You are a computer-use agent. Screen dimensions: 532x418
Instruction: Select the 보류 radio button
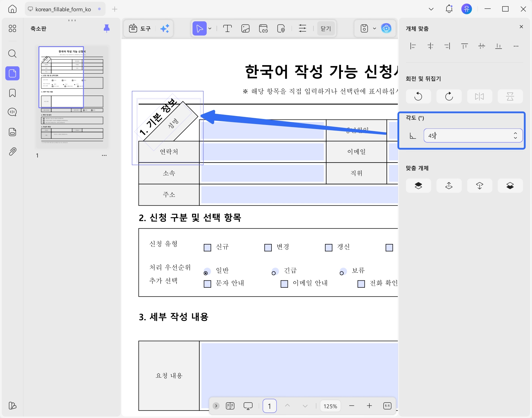click(342, 272)
